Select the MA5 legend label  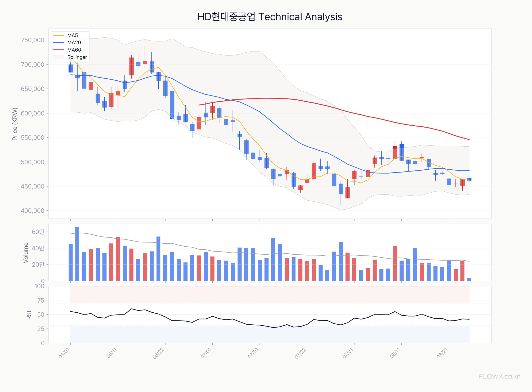click(x=73, y=35)
